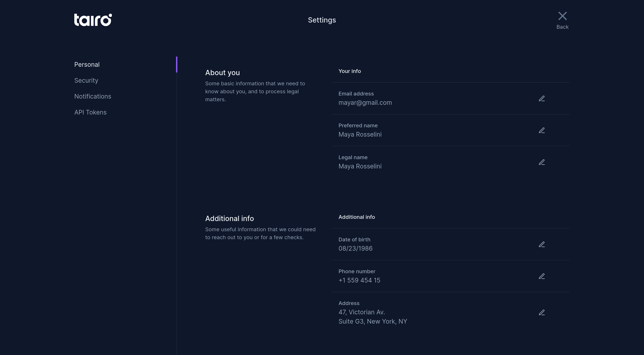Screen dimensions: 644x355
Task: Click the address 47, Victorian Av.
Action: (x=362, y=312)
